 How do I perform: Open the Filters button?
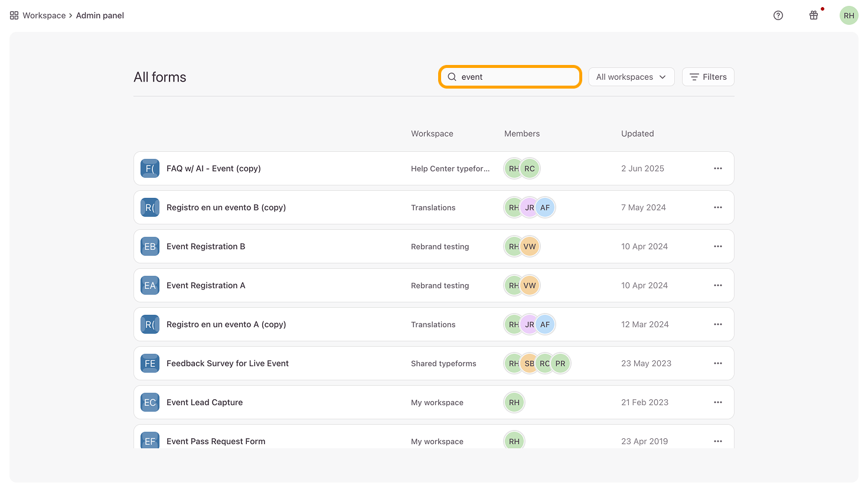708,77
